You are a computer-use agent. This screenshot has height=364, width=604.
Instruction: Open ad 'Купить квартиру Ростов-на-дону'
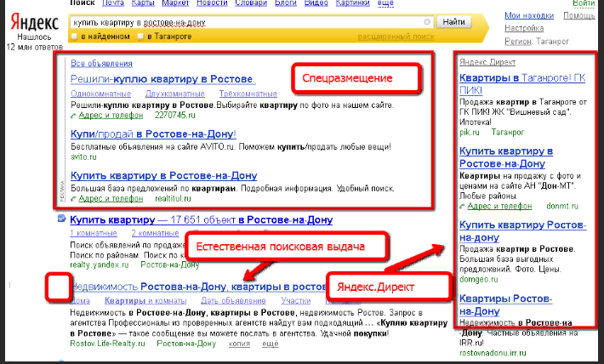pos(522,231)
